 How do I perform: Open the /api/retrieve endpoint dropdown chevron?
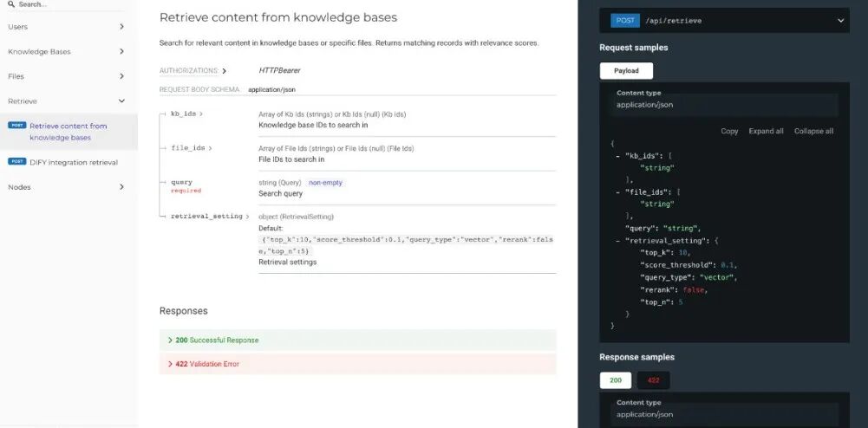coord(839,20)
